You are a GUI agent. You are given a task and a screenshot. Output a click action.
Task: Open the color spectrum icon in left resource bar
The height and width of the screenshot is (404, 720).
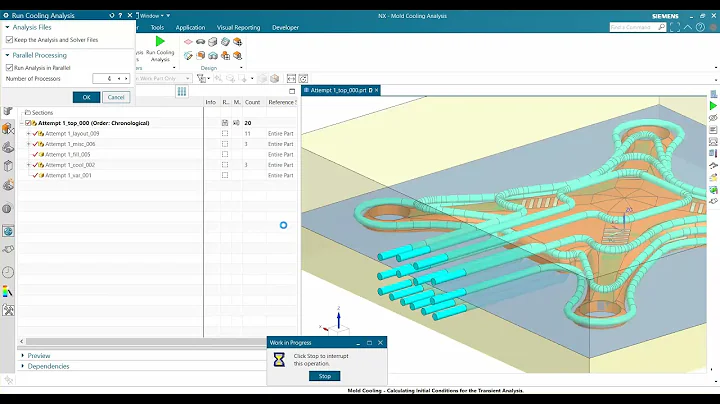(8, 292)
